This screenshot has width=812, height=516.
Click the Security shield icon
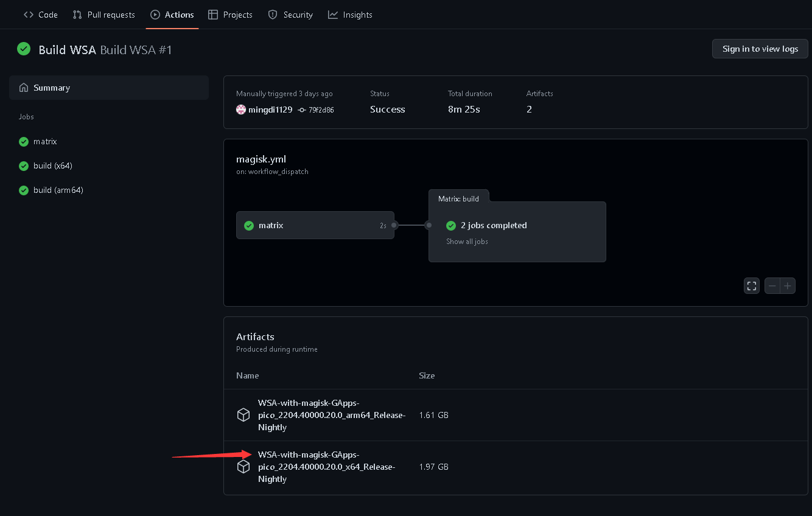point(273,15)
